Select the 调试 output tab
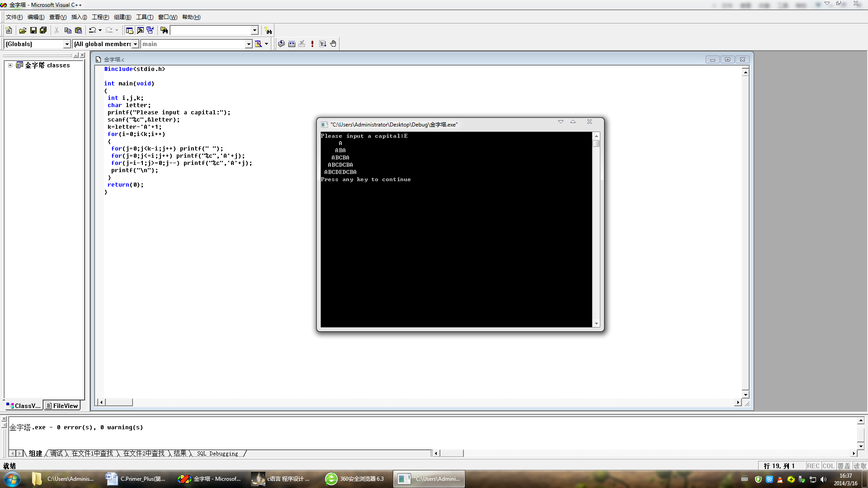The image size is (868, 488). pyautogui.click(x=57, y=453)
